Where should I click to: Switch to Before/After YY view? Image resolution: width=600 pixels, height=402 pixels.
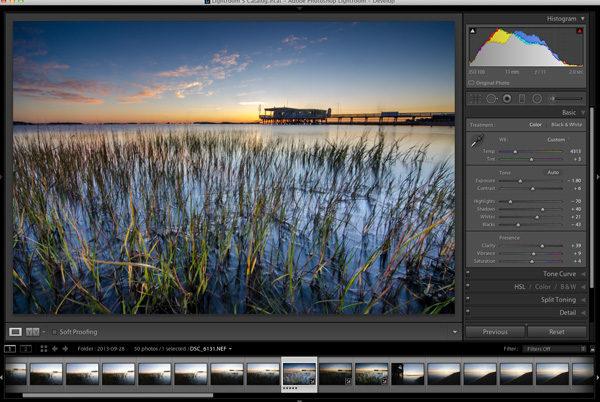[x=33, y=332]
